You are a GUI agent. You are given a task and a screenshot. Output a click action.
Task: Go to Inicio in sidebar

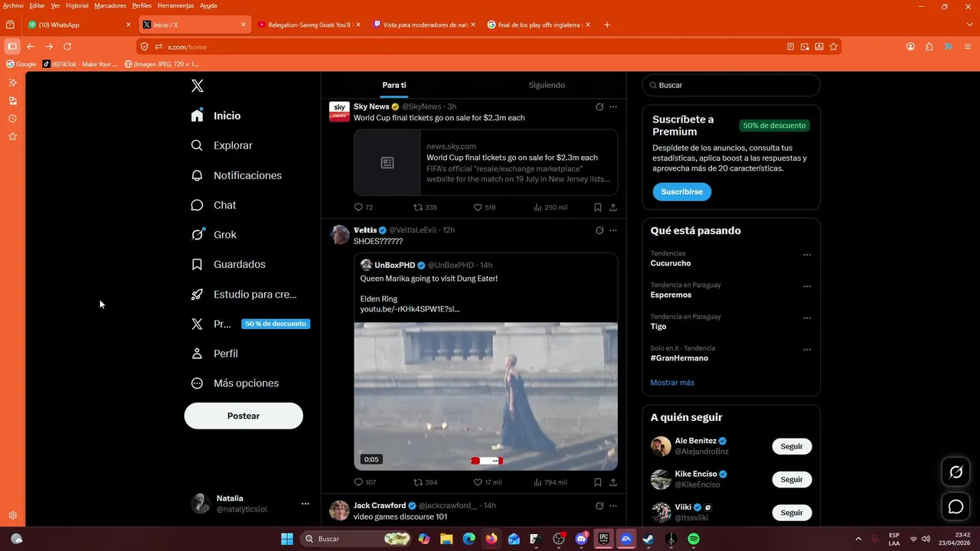[216, 116]
